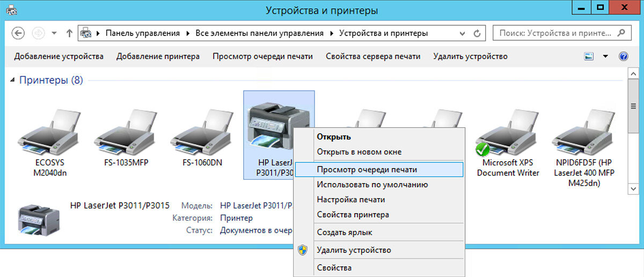Open the view options dropdown arrow
The width and height of the screenshot is (644, 277).
coord(606,56)
